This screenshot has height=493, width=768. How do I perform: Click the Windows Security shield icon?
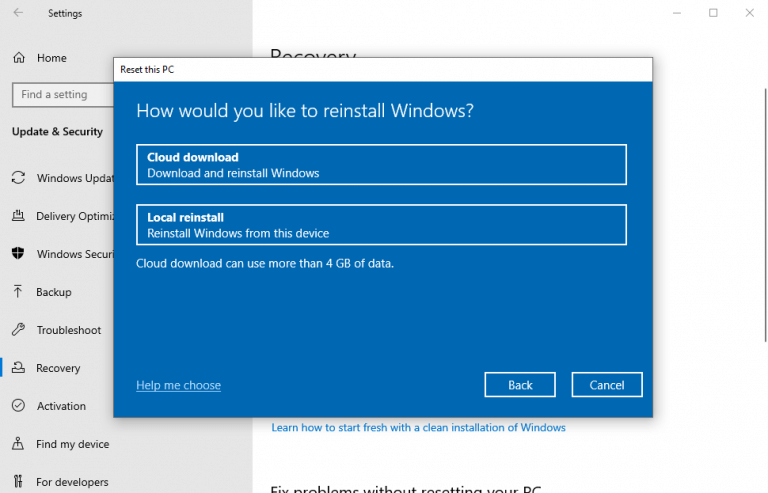18,254
